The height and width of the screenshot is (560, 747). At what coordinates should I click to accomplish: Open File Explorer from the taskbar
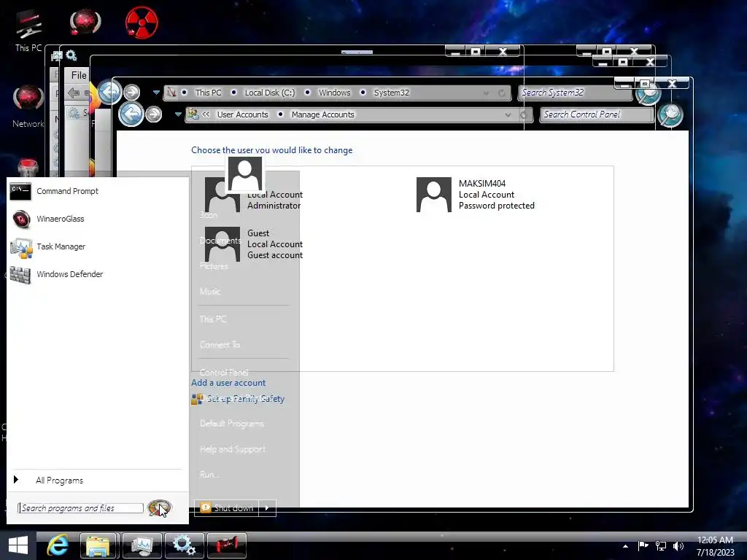pyautogui.click(x=98, y=545)
